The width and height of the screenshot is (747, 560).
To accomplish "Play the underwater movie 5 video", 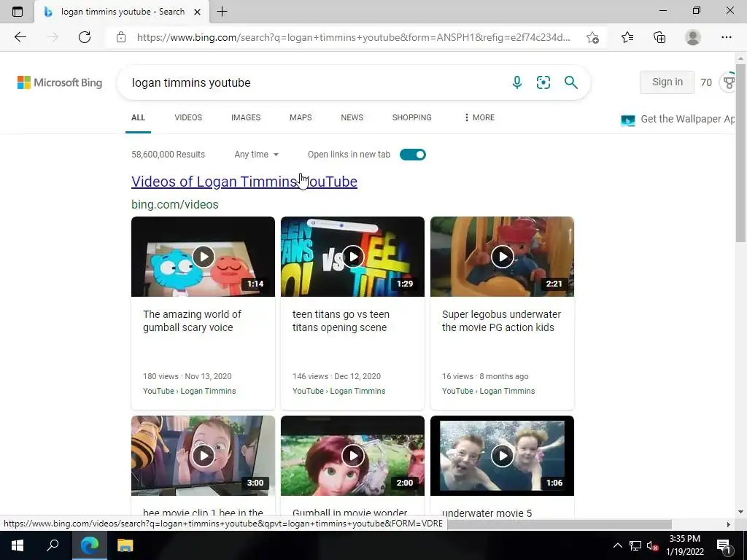I will [502, 456].
